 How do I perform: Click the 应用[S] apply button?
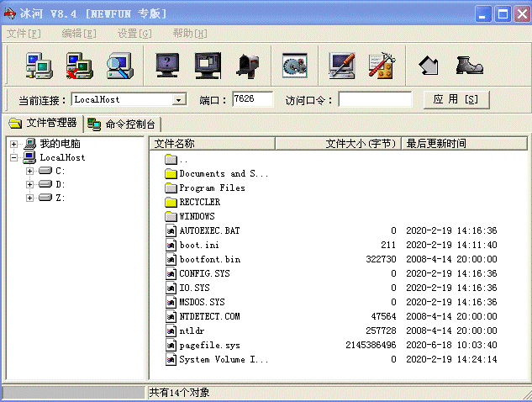coord(456,99)
